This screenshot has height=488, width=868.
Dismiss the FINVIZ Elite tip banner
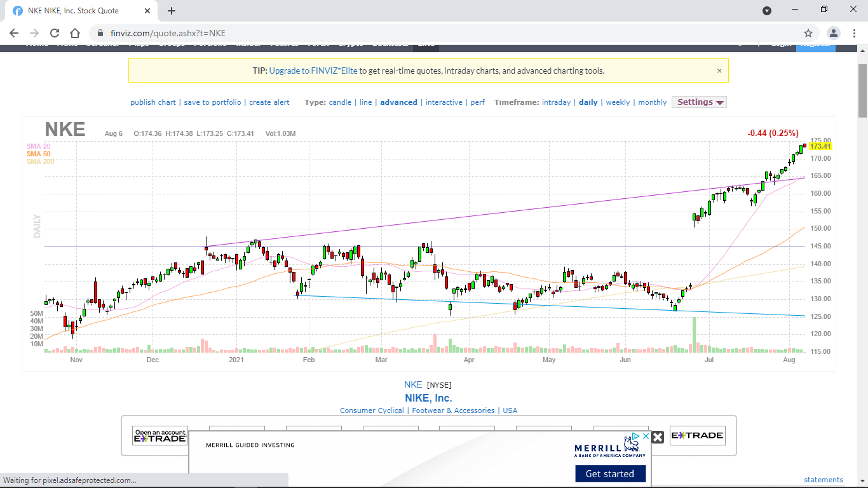click(x=719, y=71)
